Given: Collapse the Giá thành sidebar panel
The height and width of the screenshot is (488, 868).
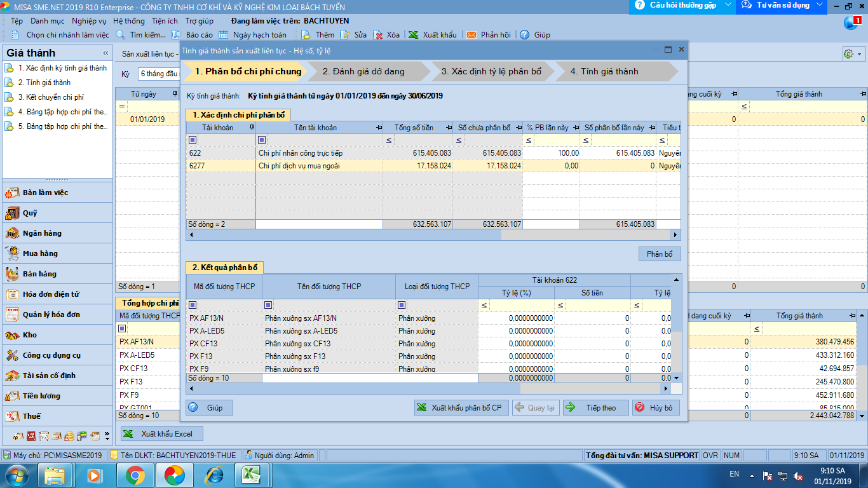Looking at the screenshot, I should (105, 53).
